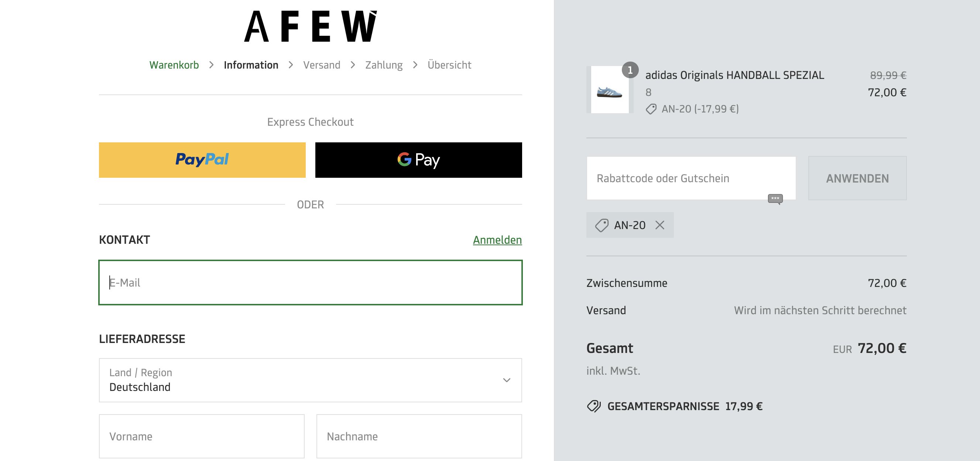
Task: Click the AFEW logo
Action: tap(310, 26)
